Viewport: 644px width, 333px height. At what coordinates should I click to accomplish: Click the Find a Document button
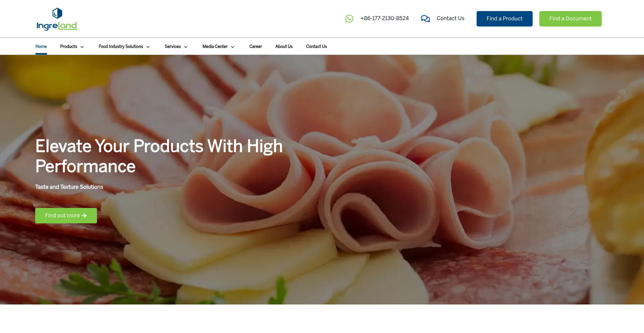570,19
